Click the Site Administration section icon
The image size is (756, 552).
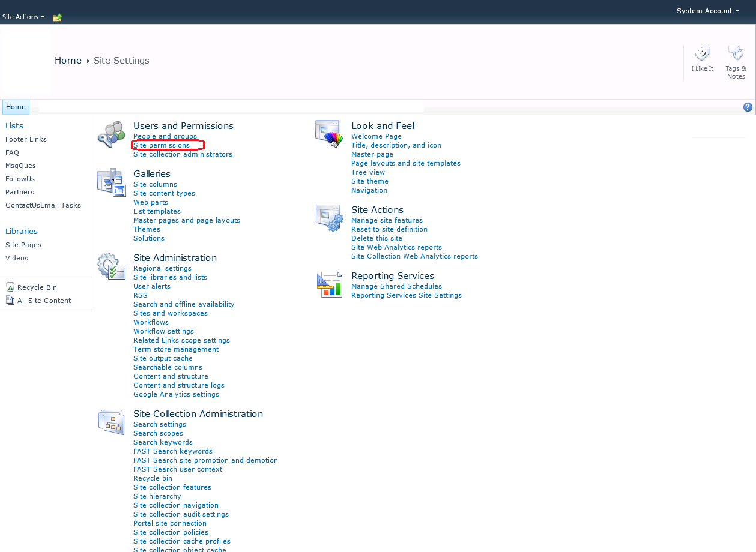click(111, 265)
